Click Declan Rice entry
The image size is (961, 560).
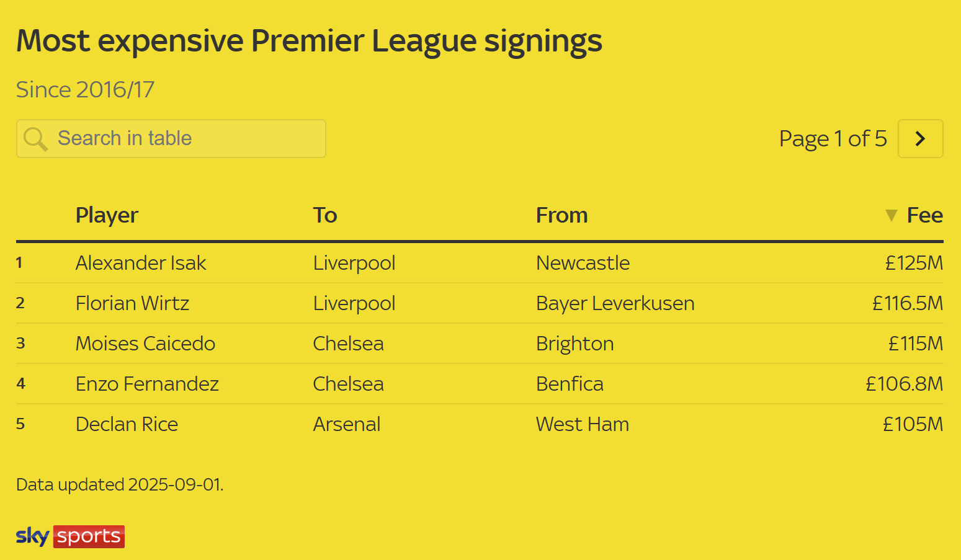pyautogui.click(x=127, y=424)
